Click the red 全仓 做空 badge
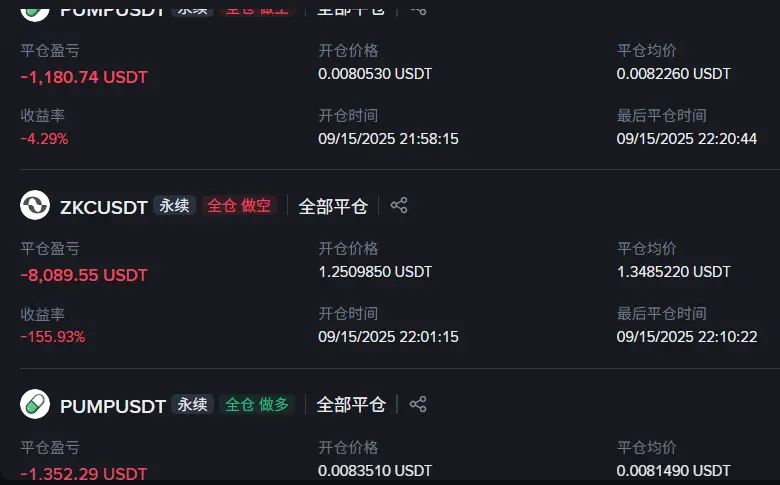This screenshot has height=485, width=780. 239,205
